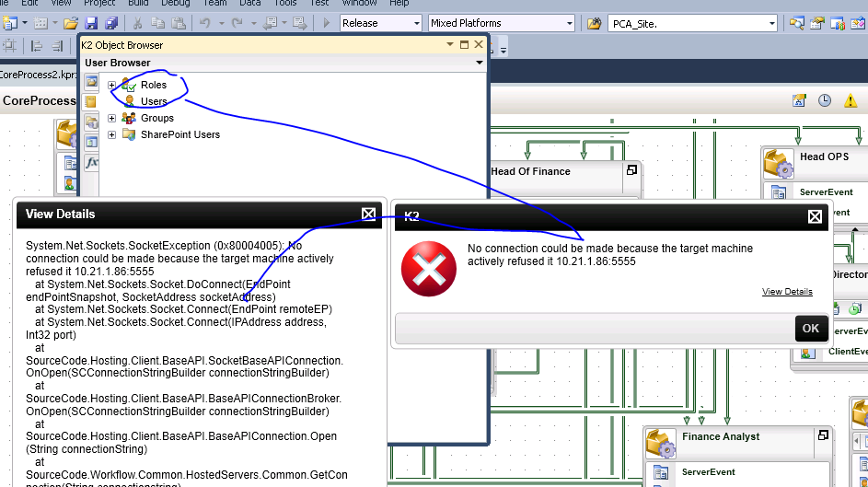
Task: Open the Project menu
Action: click(99, 3)
